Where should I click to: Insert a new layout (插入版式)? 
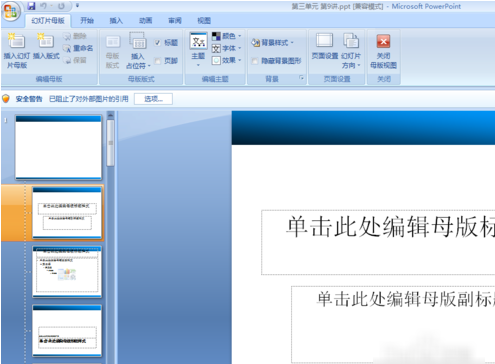pyautogui.click(x=46, y=47)
